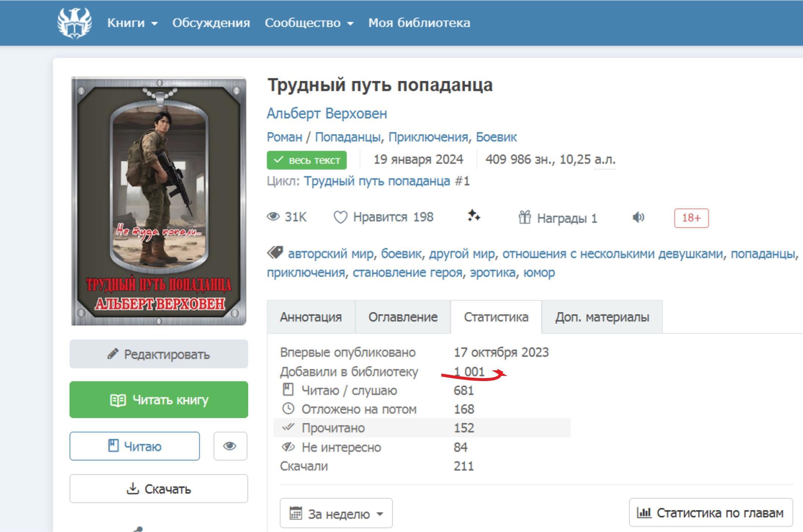Click the gift Награды icon
Screen dimensions: 803x532
525,218
